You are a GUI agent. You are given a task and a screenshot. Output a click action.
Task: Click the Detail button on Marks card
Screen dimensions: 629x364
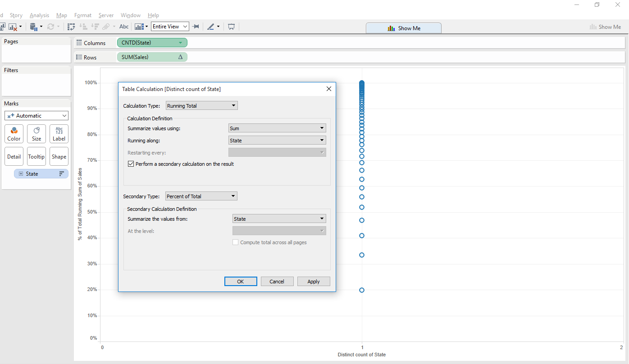pyautogui.click(x=14, y=156)
